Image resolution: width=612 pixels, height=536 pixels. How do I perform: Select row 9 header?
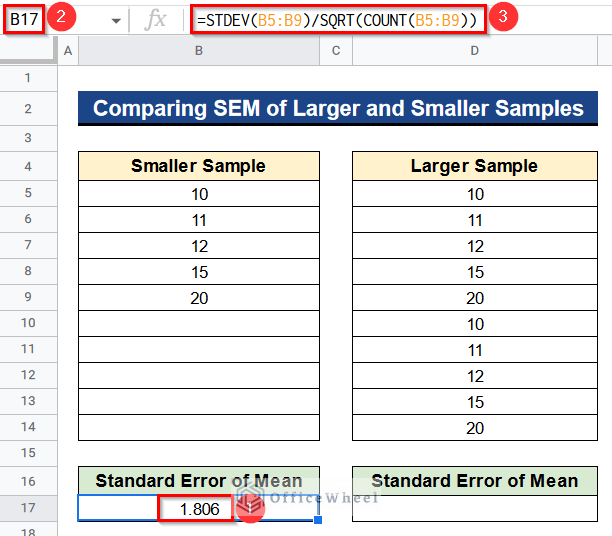28,297
